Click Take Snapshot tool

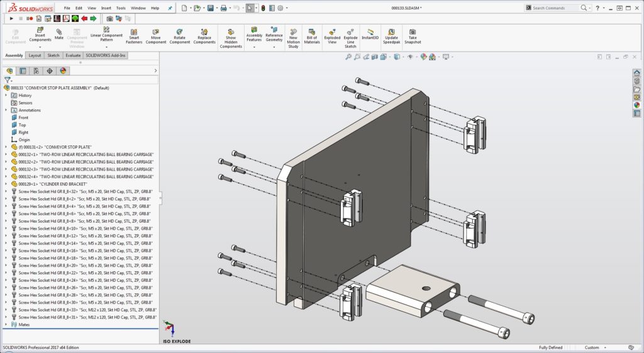click(413, 36)
